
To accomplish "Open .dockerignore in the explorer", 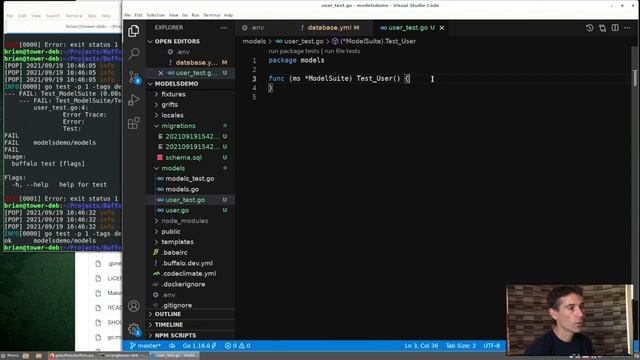I will [x=184, y=284].
